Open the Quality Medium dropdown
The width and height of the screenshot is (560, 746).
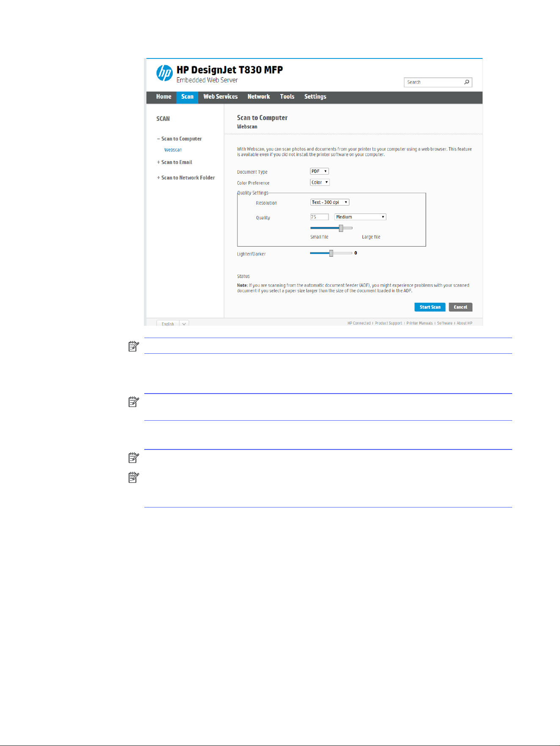[360, 217]
